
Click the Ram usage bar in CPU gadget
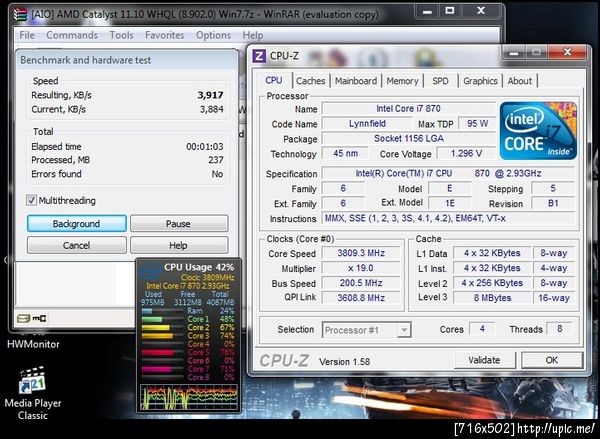tap(161, 311)
